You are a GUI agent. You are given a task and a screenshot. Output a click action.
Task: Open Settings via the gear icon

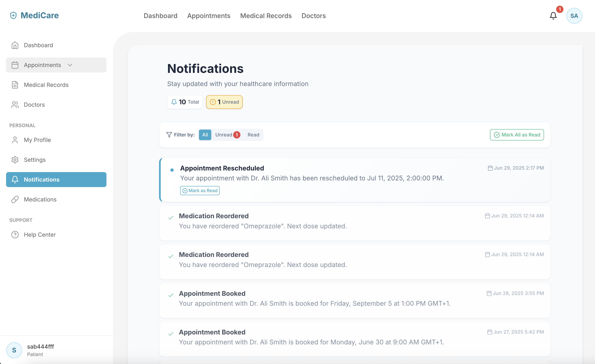click(15, 160)
